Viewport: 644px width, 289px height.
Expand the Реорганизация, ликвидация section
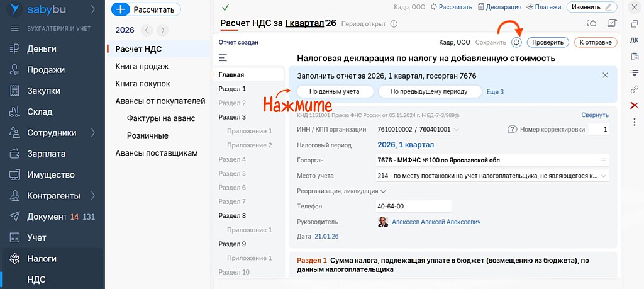(x=341, y=191)
